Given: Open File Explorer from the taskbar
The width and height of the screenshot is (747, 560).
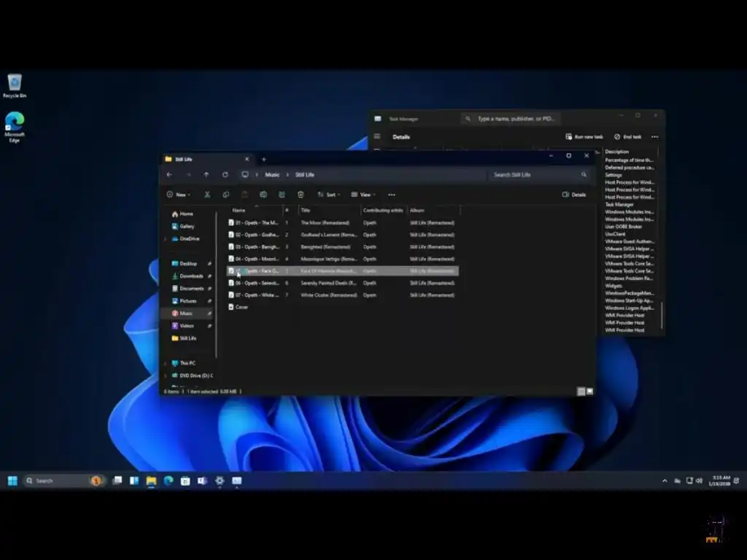Looking at the screenshot, I should [151, 481].
